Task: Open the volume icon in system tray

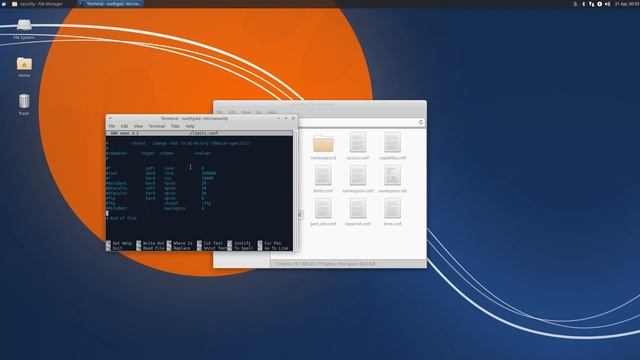Action: point(607,4)
